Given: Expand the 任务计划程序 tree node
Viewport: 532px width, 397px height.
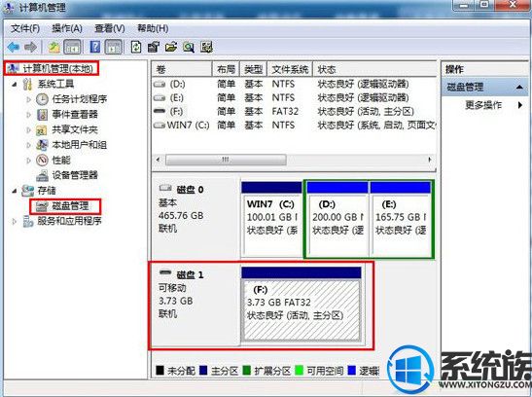Looking at the screenshot, I should click(28, 99).
